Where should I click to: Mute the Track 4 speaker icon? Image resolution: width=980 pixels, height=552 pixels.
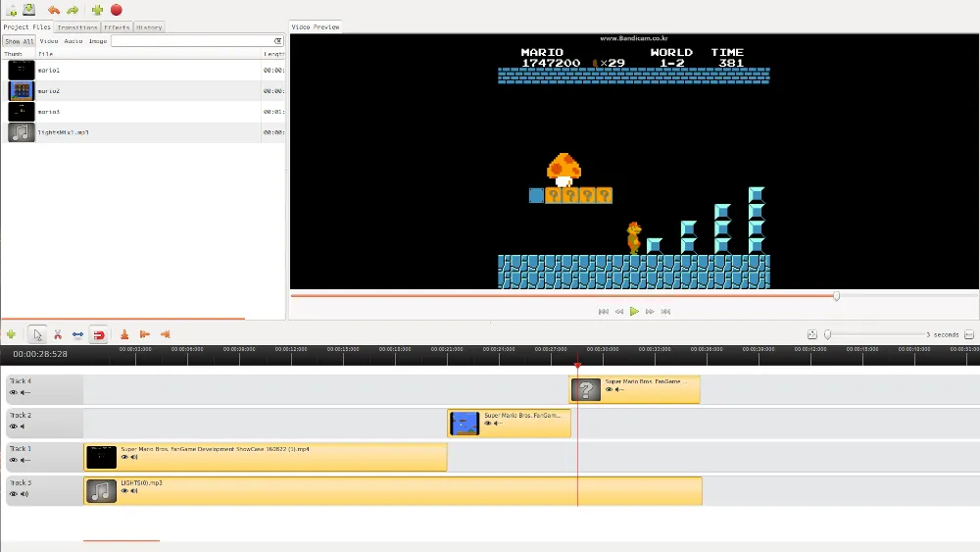click(25, 392)
